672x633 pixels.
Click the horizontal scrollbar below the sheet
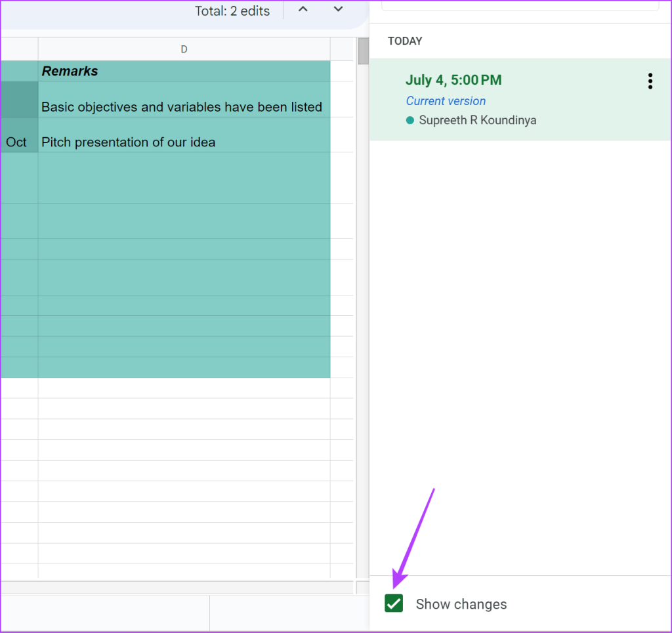pos(177,588)
